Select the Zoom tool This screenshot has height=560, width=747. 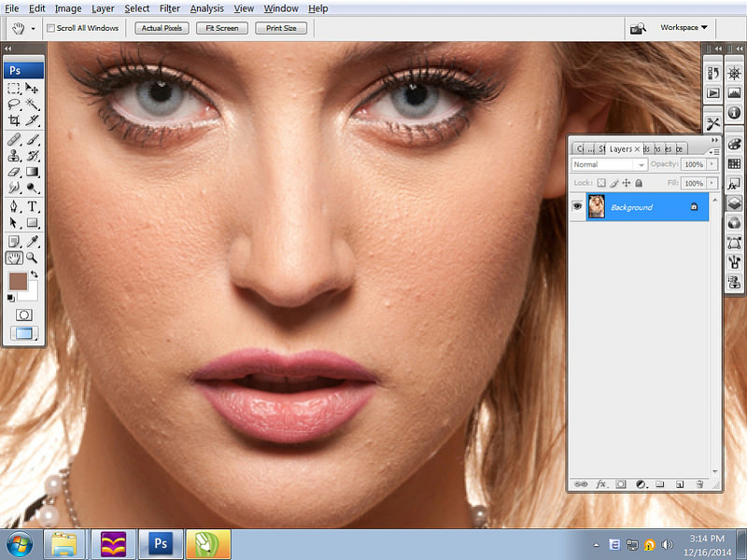[x=32, y=259]
